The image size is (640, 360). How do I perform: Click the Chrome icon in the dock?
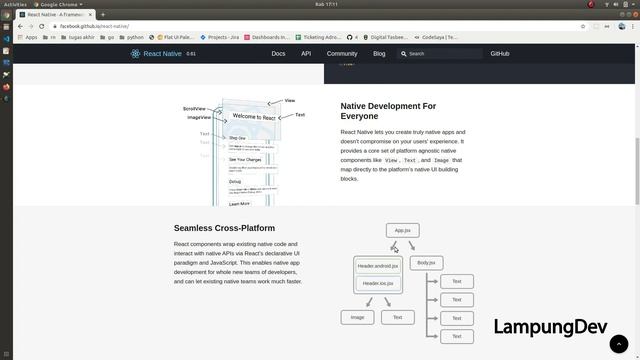point(6,15)
